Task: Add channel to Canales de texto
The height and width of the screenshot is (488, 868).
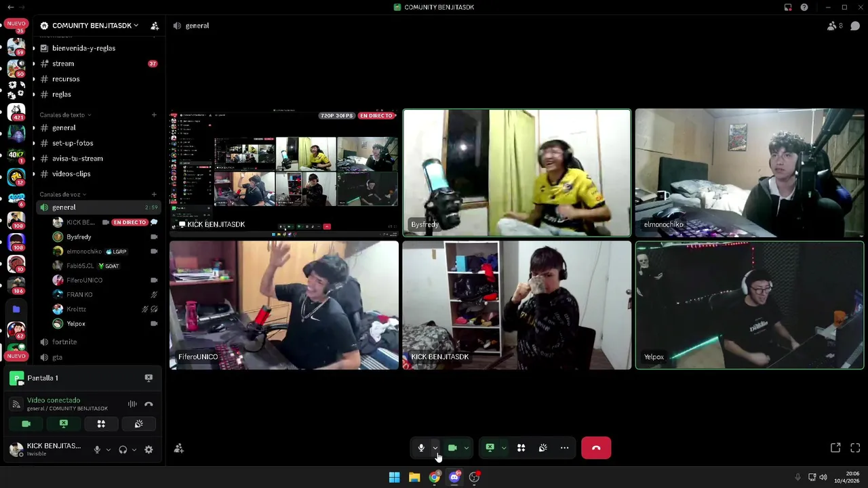Action: [x=154, y=115]
